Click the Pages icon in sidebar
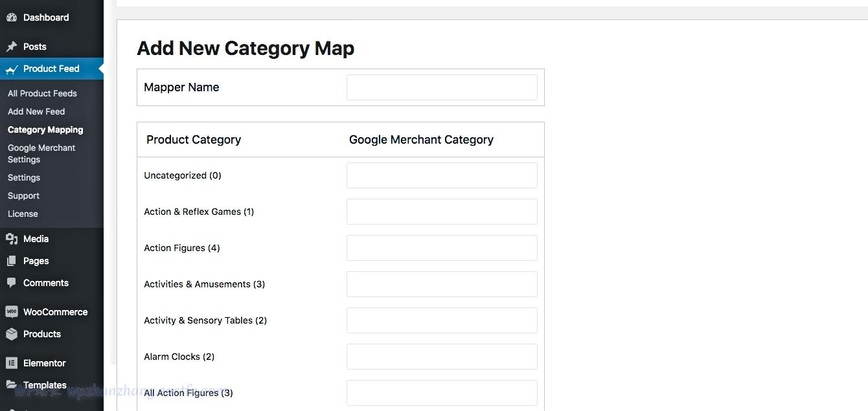This screenshot has width=868, height=411. click(x=12, y=261)
